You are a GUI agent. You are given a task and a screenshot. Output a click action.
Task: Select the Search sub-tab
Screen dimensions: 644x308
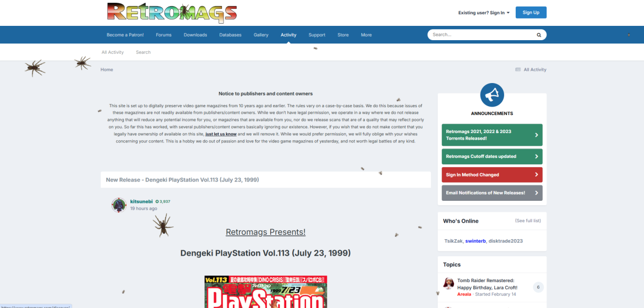(143, 52)
